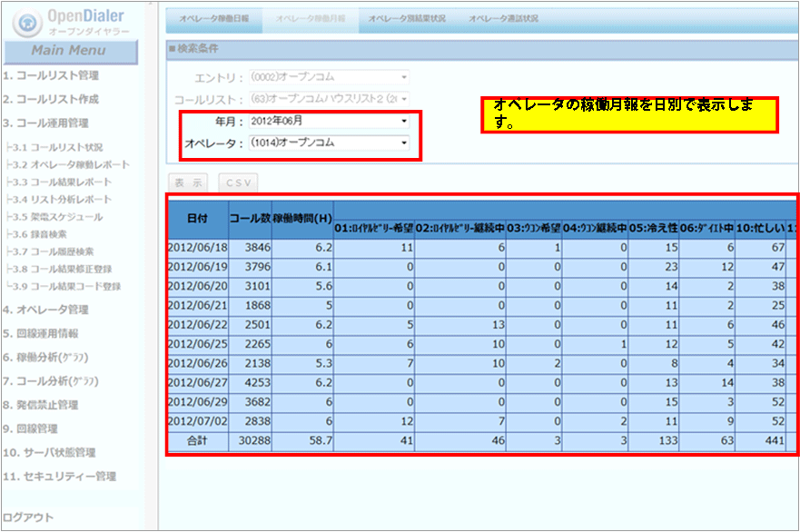Open menu 4. オペレータ管理
800x532 pixels.
coord(45,310)
